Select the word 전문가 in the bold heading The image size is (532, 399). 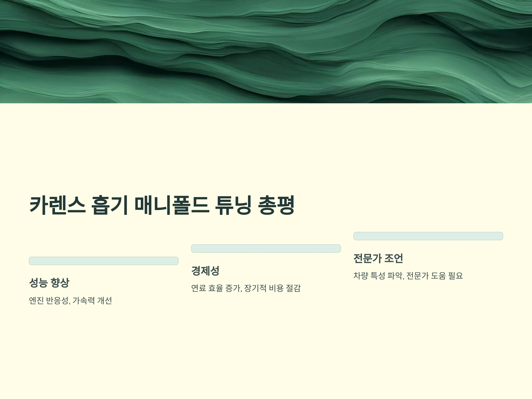368,258
